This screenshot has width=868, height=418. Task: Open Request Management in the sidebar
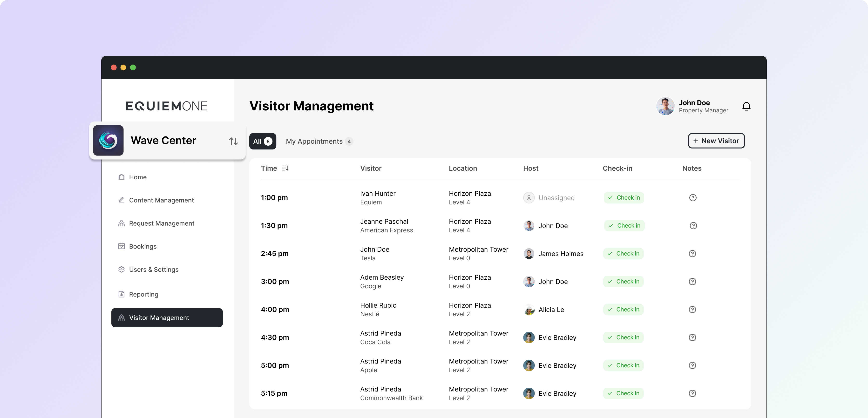click(161, 223)
